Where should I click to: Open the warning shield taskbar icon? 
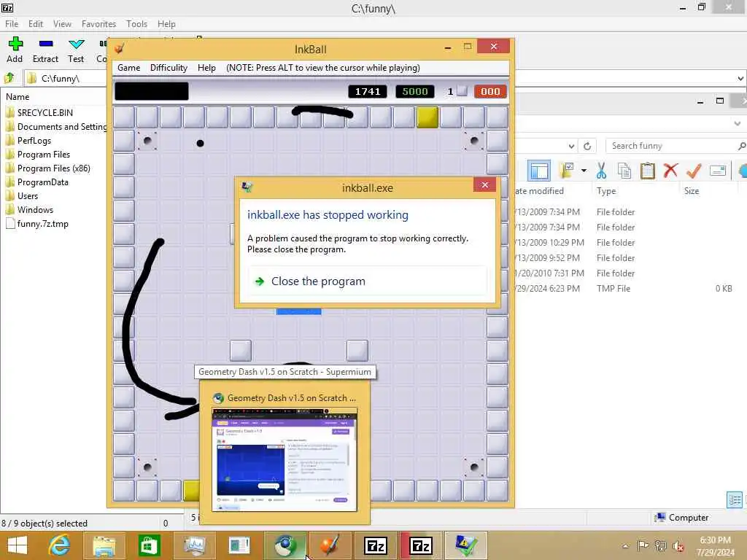click(x=465, y=545)
